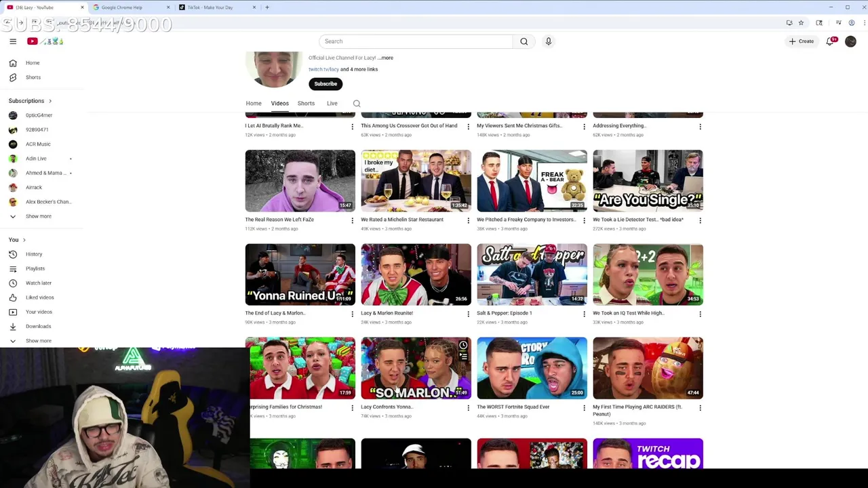Image resolution: width=868 pixels, height=488 pixels.
Task: Open WORST Fortnite Squad Ever thumbnail
Action: (532, 368)
